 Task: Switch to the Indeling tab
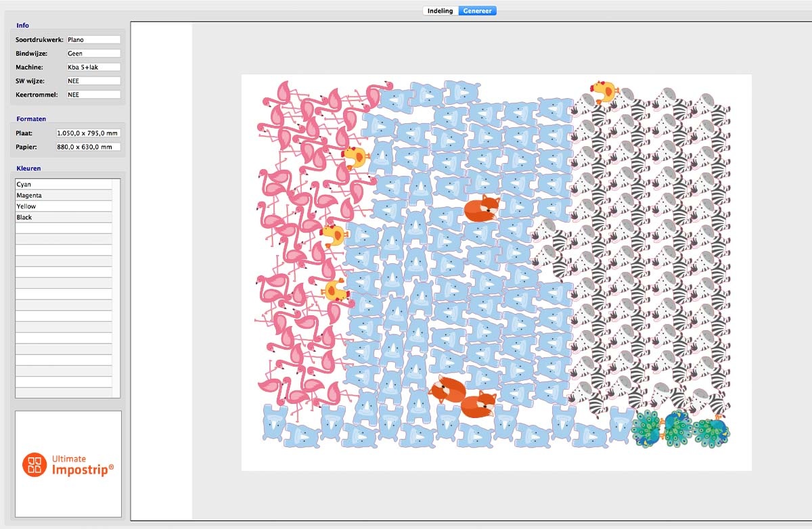click(440, 11)
